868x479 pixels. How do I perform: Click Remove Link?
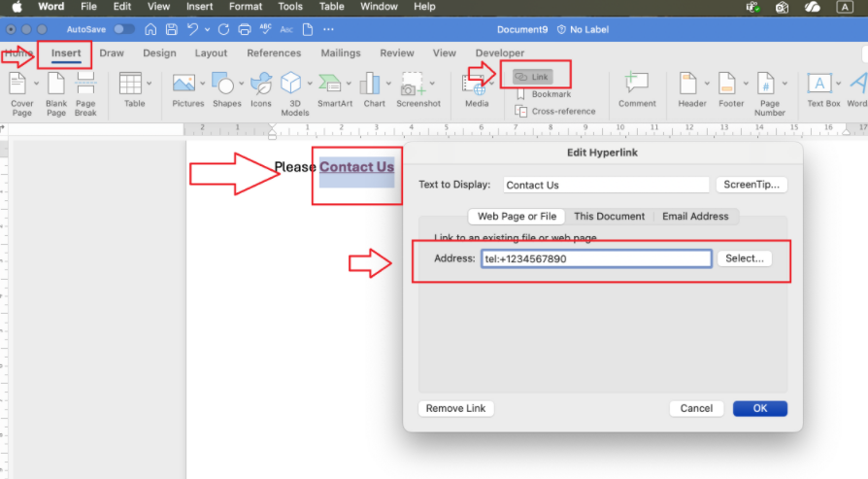[x=455, y=409]
